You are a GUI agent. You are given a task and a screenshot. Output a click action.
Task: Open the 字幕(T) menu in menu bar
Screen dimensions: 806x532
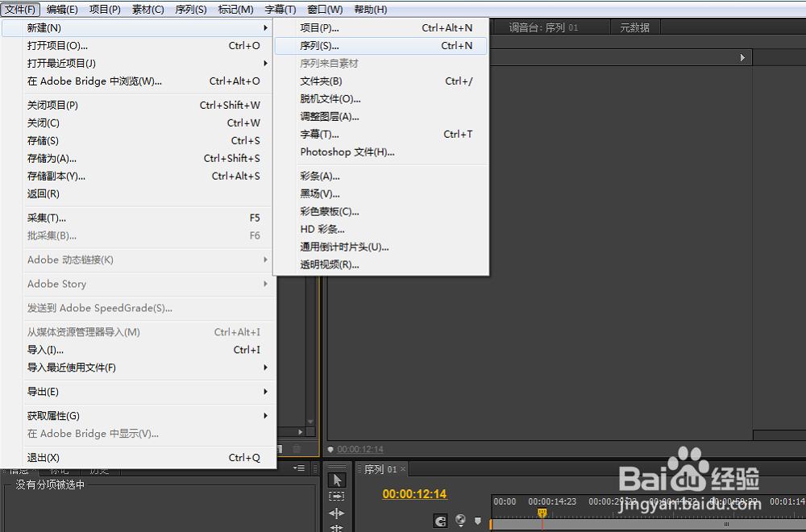(280, 9)
